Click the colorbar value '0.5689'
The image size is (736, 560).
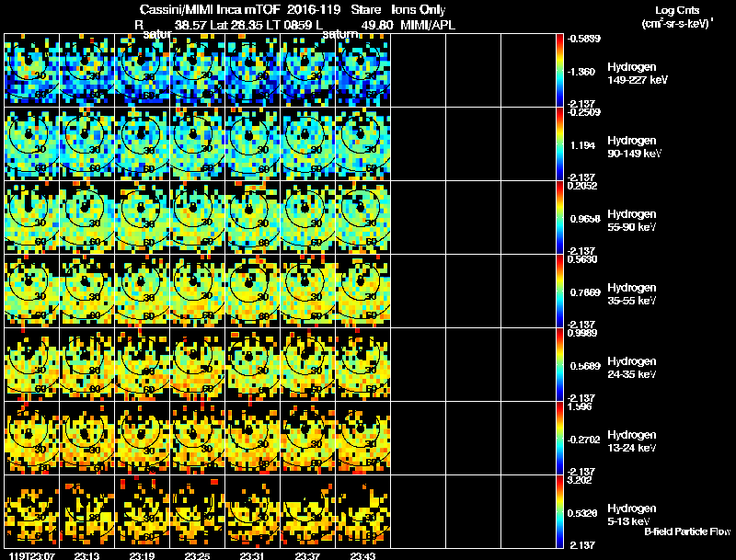585,366
